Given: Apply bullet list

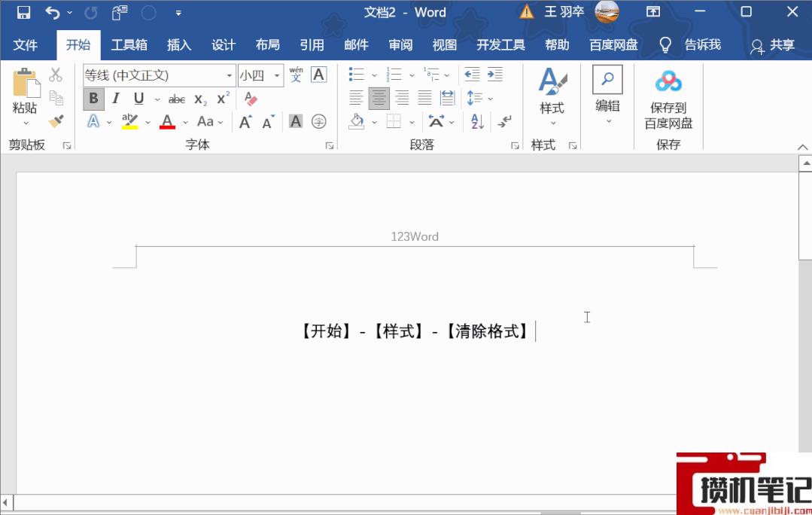Looking at the screenshot, I should click(356, 75).
